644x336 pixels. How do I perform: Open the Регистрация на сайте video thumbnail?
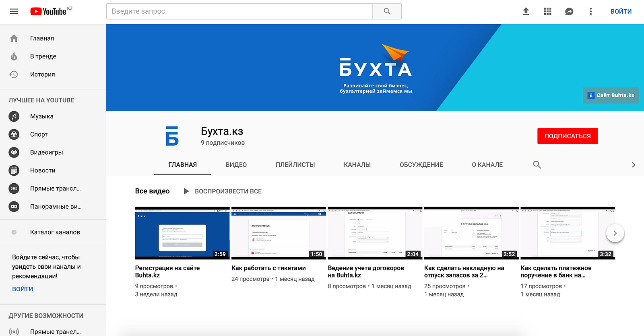182,233
